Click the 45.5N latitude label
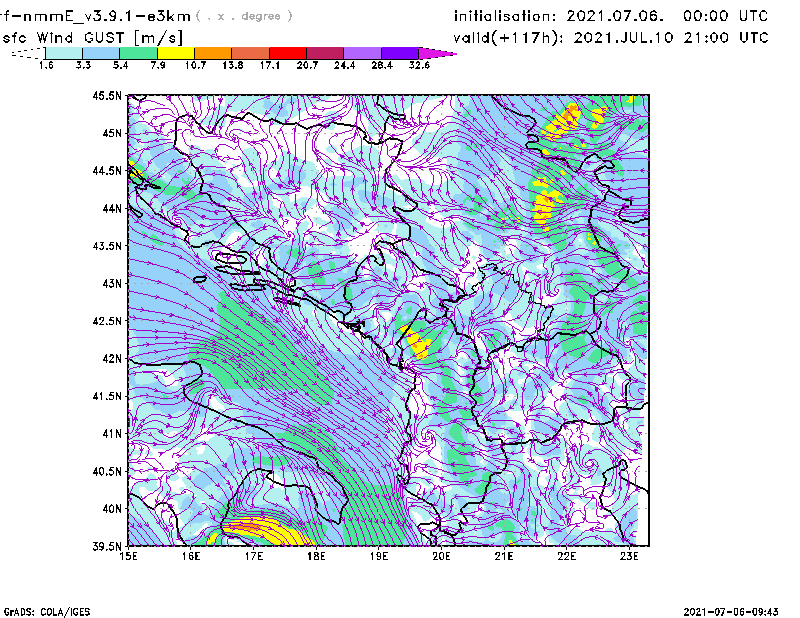Screen dimensions: 800x618 click(x=107, y=96)
